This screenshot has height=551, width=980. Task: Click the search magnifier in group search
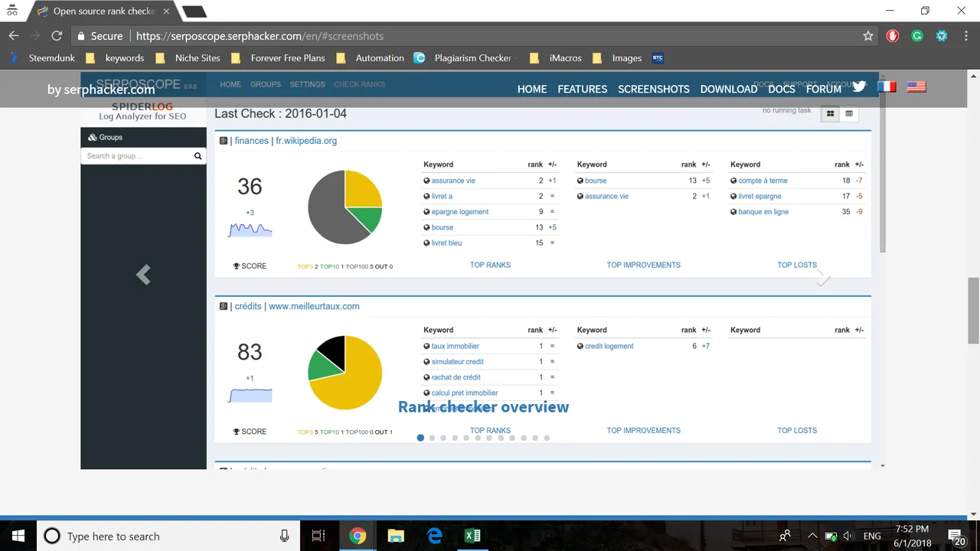198,156
